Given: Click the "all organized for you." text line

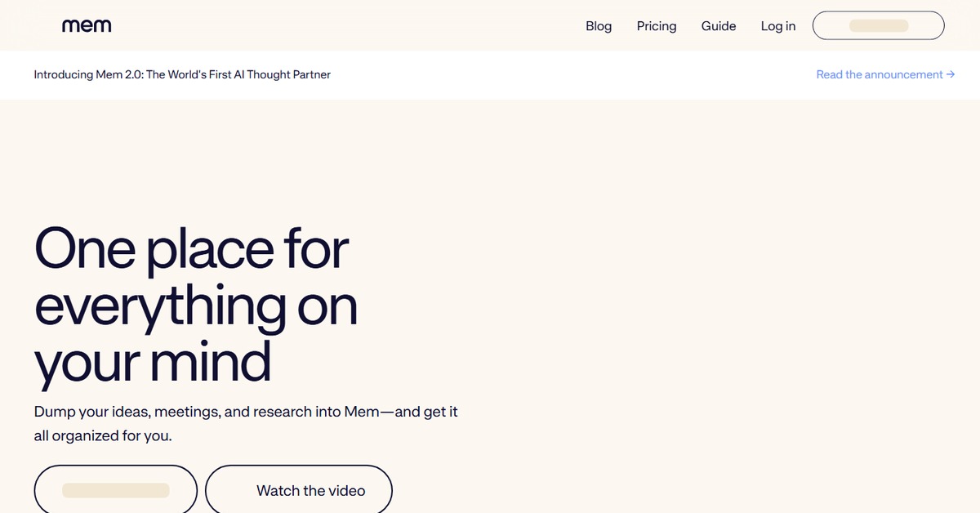Looking at the screenshot, I should coord(103,435).
